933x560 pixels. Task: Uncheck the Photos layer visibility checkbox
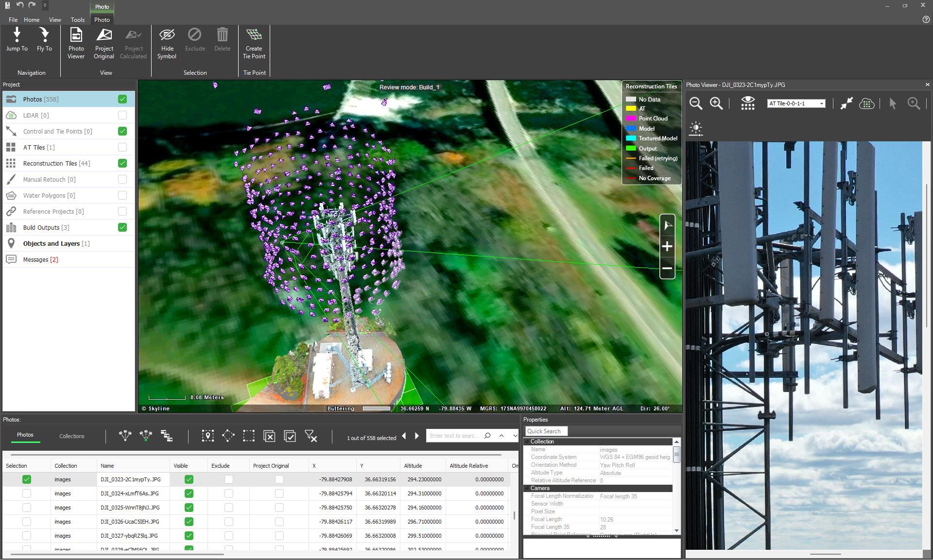click(x=122, y=99)
